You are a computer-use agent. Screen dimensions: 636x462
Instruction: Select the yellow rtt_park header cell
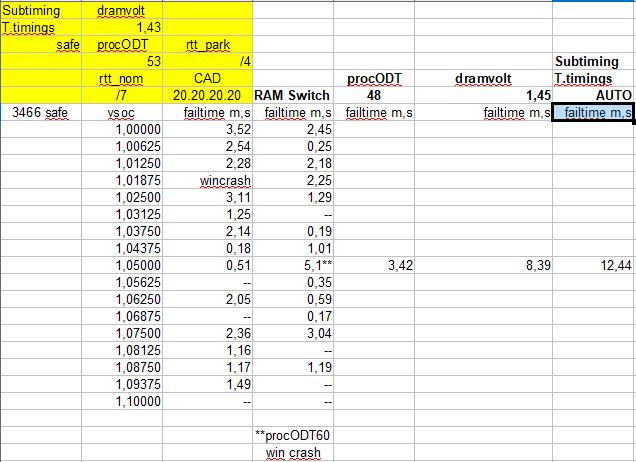click(208, 44)
